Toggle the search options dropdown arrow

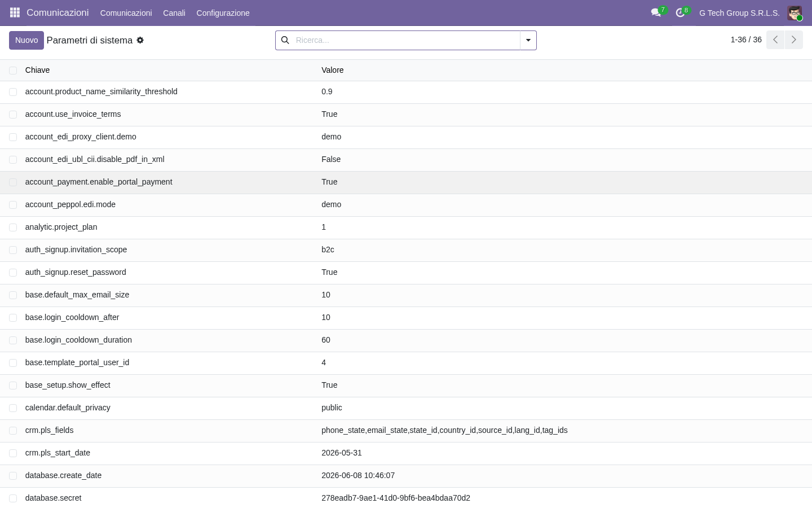(528, 40)
